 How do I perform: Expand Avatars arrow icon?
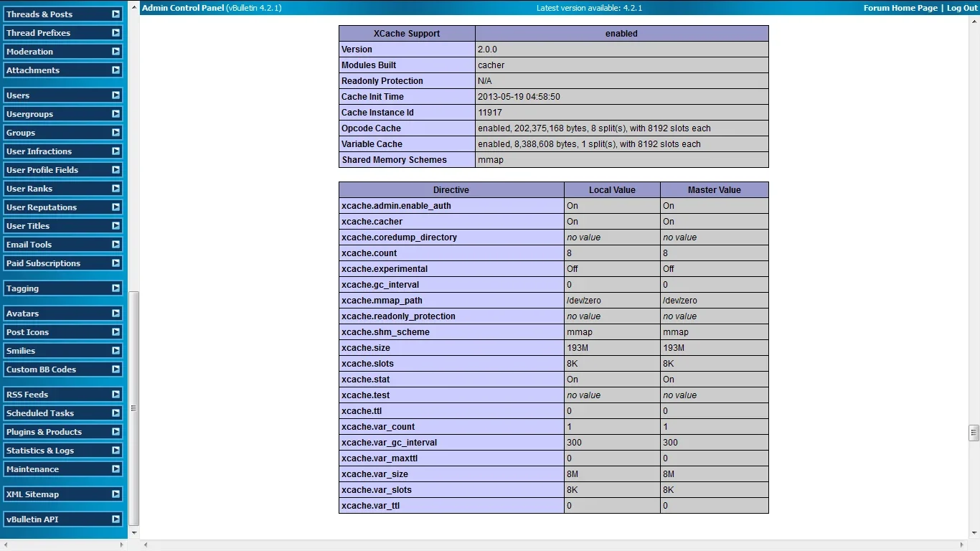tap(116, 314)
